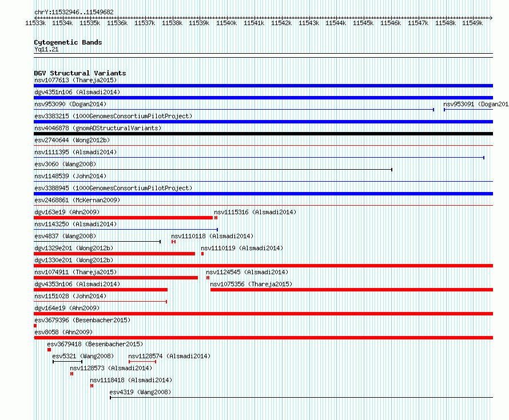Click nsv1110118 (Alsmadi2014) label
Viewport: 509px width, 420px height.
click(212, 236)
